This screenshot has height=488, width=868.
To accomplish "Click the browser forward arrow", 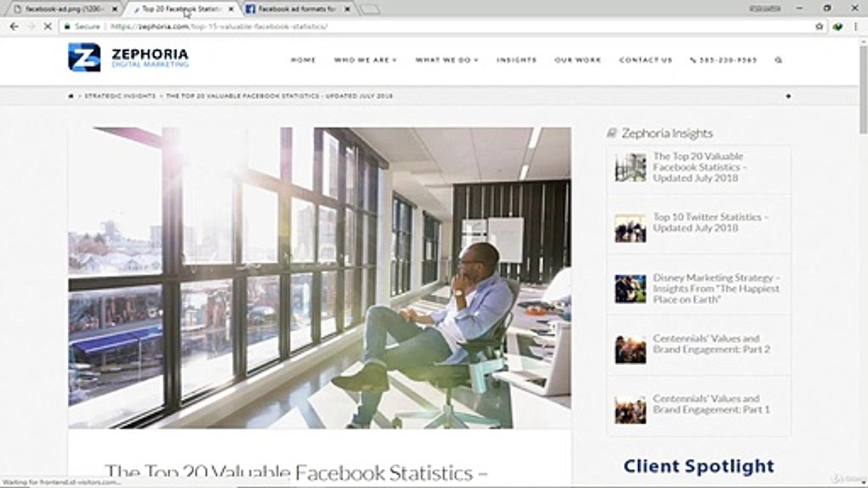I will 31,26.
